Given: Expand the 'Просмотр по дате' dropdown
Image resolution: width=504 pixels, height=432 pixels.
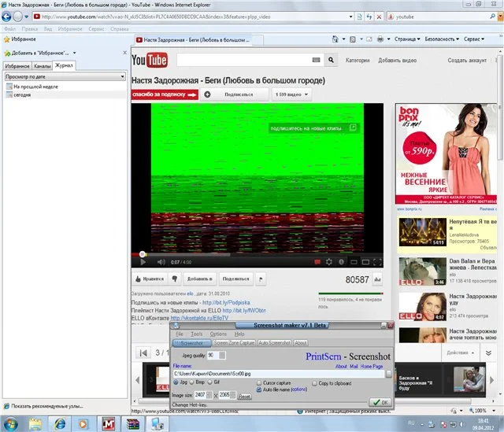Looking at the screenshot, I should [x=123, y=76].
